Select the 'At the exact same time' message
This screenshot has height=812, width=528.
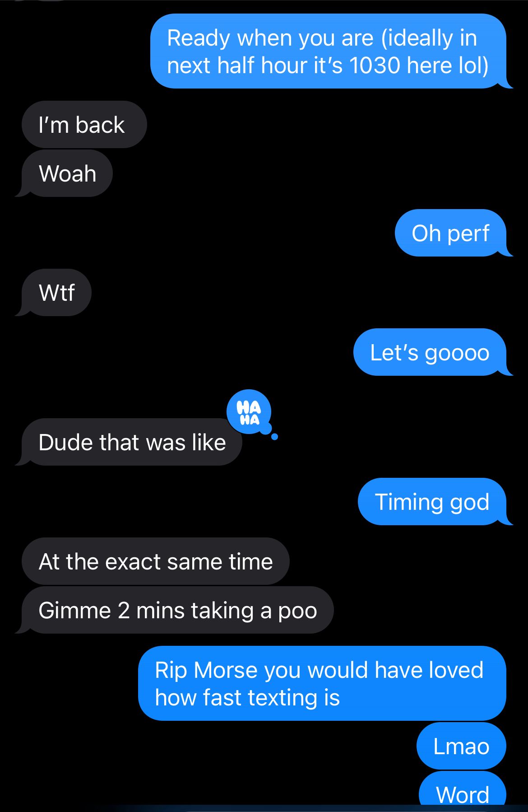pyautogui.click(x=156, y=561)
